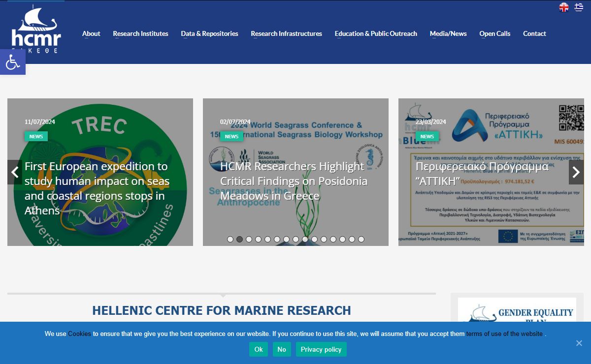Dismiss cookie notice with the X icon
Viewport: 591px width, 364px height.
click(579, 343)
